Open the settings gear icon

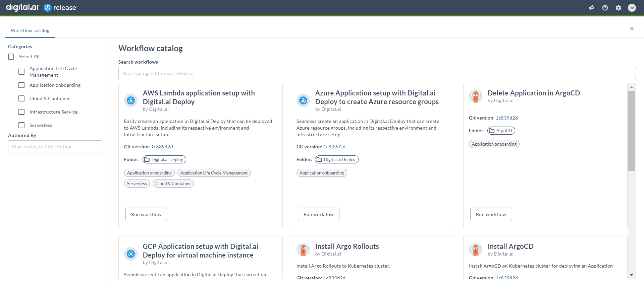(619, 8)
